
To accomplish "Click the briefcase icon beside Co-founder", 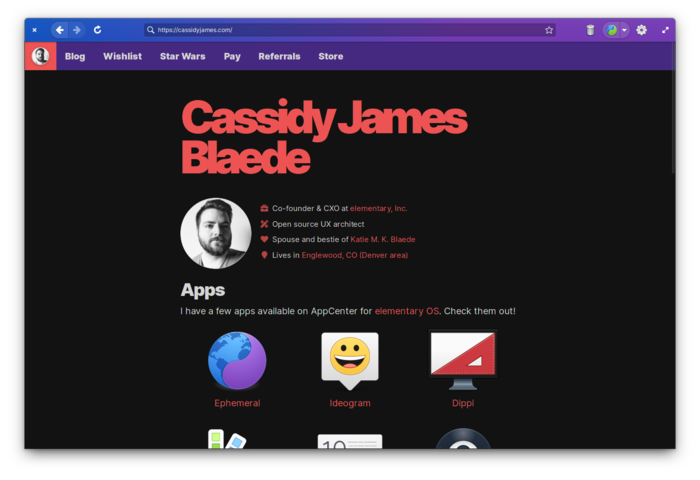I will coord(264,208).
